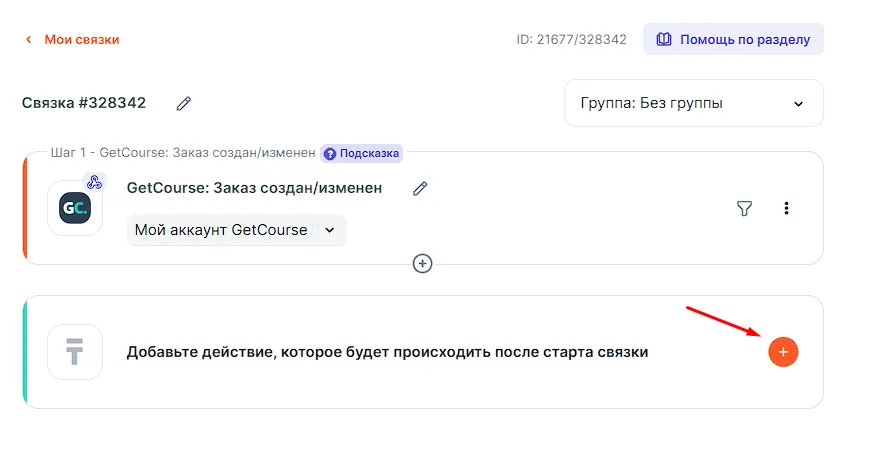Edit the Связка #328342 name with pencil
The width and height of the screenshot is (877, 465).
183,103
